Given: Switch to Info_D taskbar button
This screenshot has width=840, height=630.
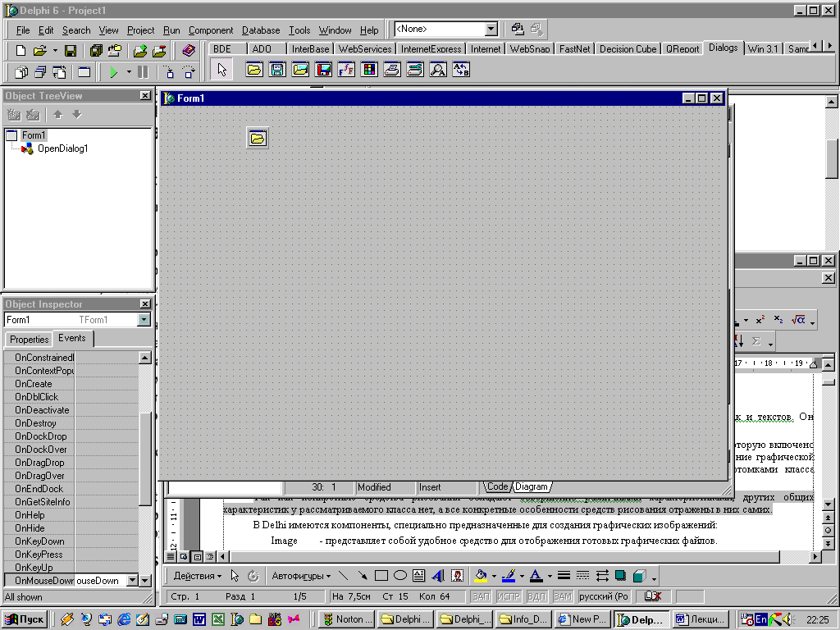Looking at the screenshot, I should click(x=524, y=619).
